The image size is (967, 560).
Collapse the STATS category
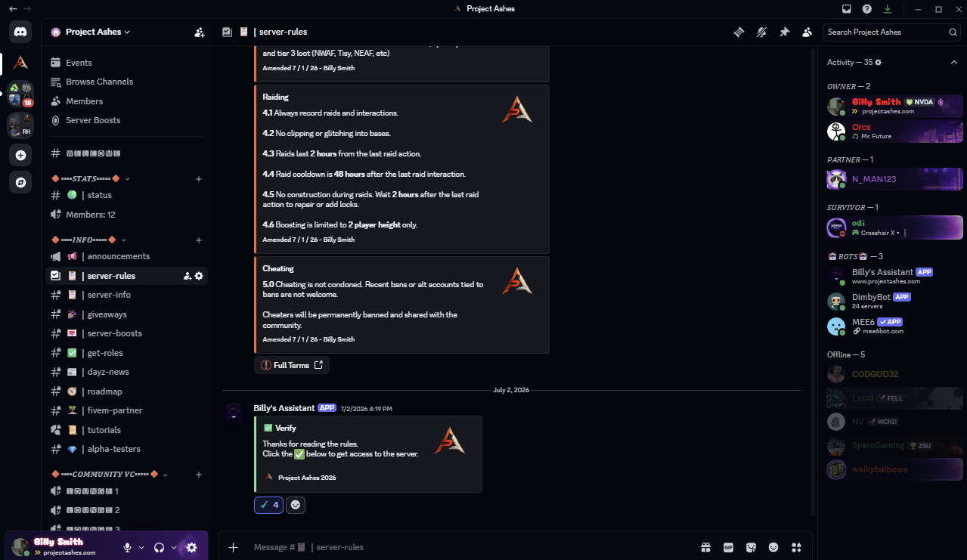[x=127, y=179]
